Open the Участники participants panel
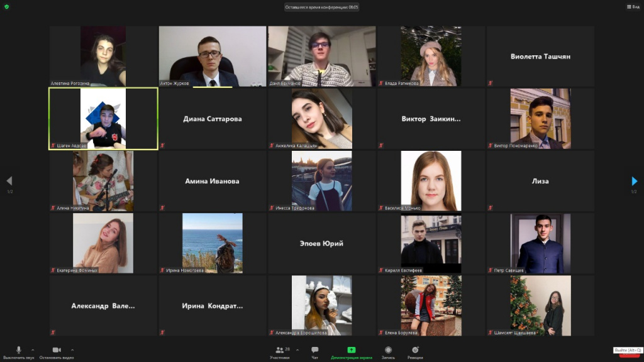 [x=280, y=352]
